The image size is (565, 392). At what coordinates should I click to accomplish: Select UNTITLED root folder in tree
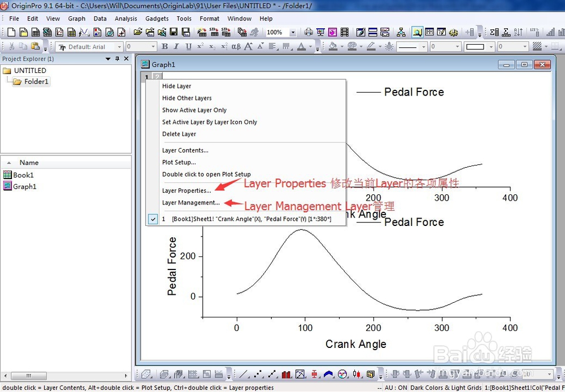click(x=25, y=70)
